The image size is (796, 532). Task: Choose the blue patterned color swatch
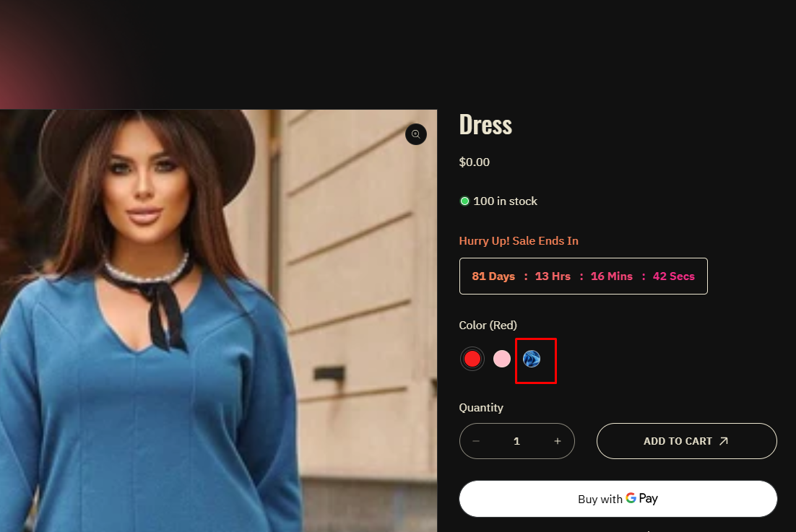532,359
